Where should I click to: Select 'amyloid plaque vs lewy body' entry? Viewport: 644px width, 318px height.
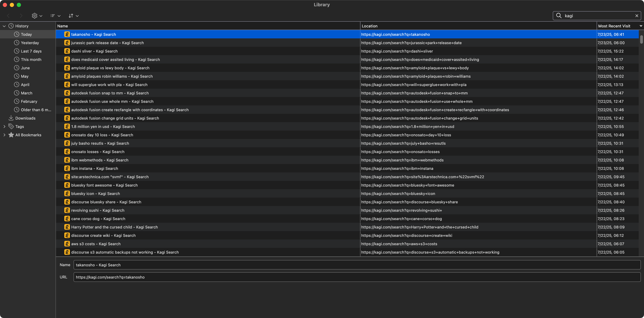(x=347, y=68)
